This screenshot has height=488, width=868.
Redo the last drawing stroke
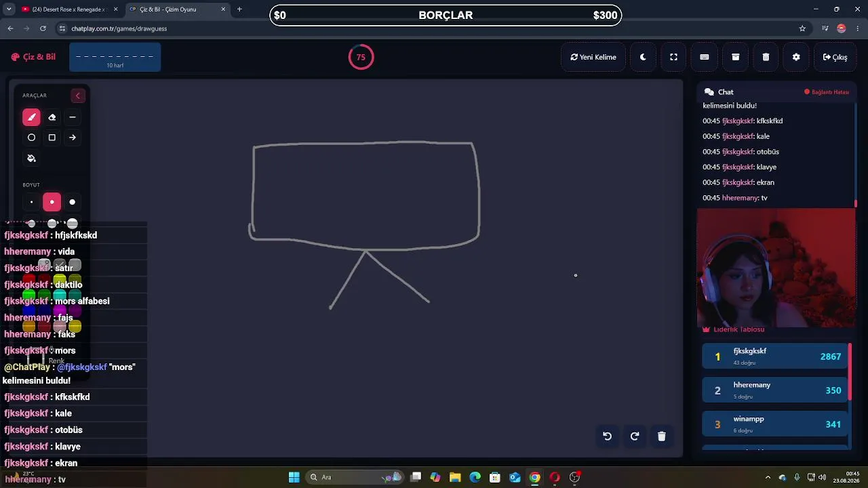[x=635, y=436]
